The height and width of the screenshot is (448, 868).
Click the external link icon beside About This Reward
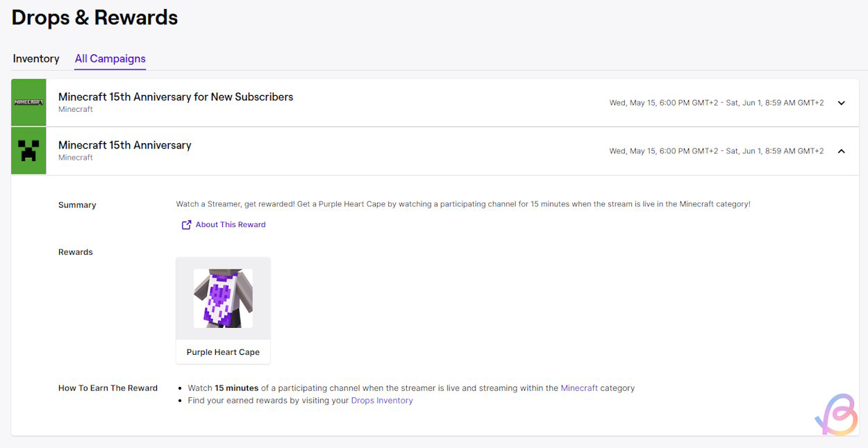(x=186, y=224)
